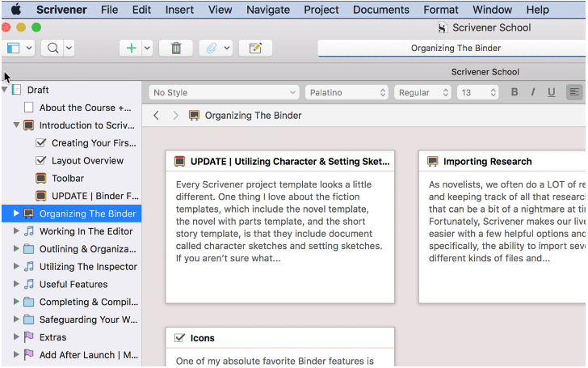Open the Regular typeface dropdown
Image resolution: width=588 pixels, height=368 pixels.
click(x=422, y=92)
